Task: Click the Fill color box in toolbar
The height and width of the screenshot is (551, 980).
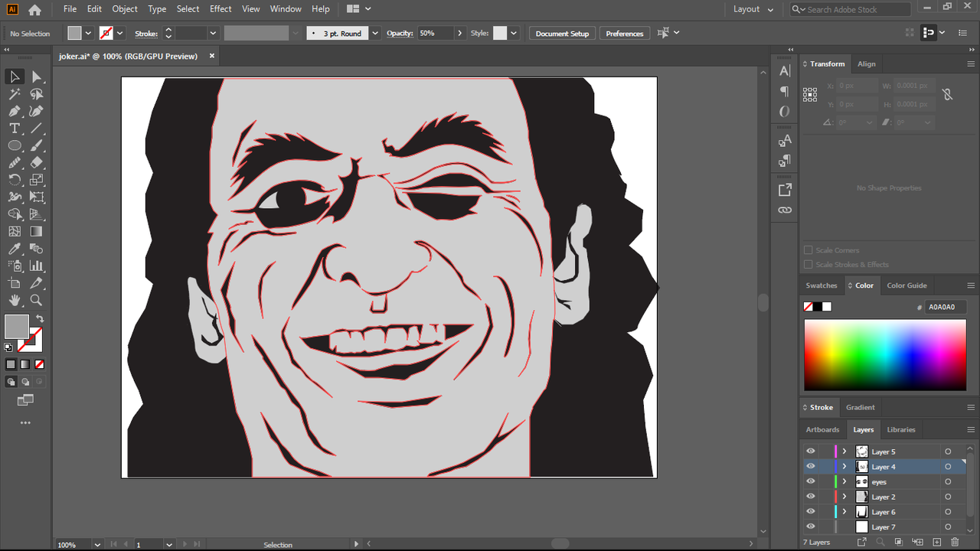Action: (17, 327)
